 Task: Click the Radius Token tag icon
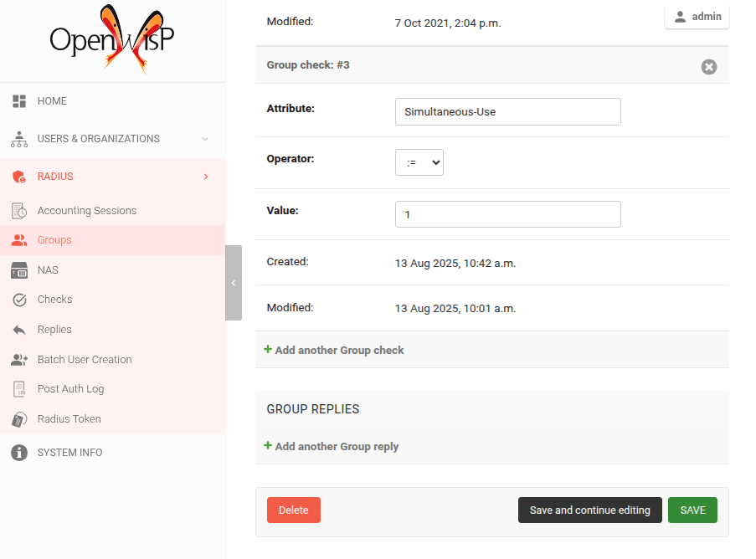pos(19,419)
